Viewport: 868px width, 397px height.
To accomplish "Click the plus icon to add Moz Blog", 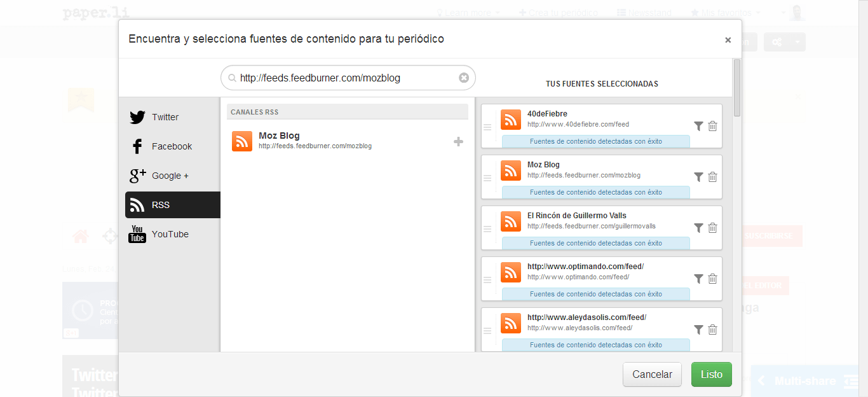I will [x=458, y=141].
